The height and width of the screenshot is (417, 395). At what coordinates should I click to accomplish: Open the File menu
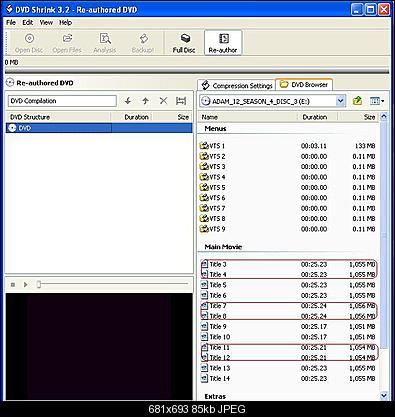pos(11,23)
